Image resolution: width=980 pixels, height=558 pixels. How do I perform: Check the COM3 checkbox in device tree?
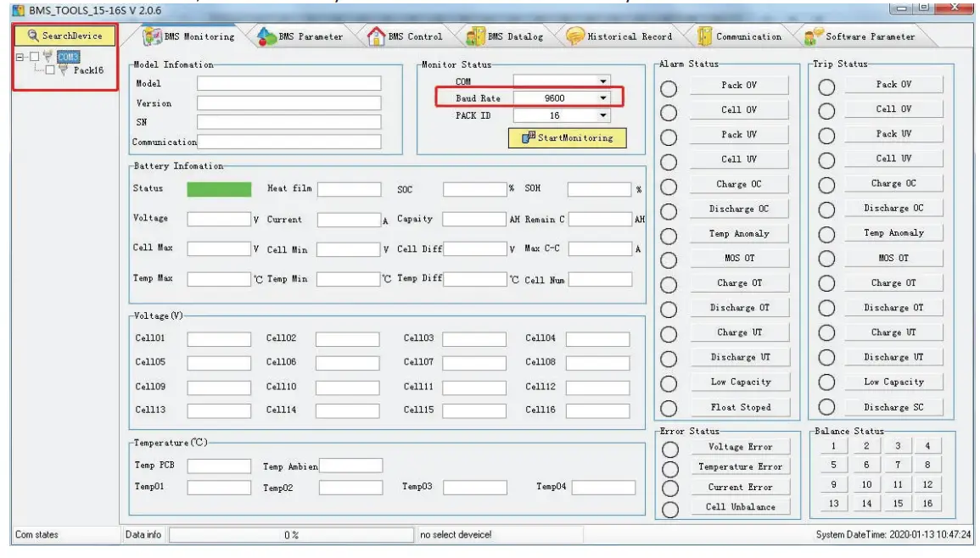tap(34, 57)
